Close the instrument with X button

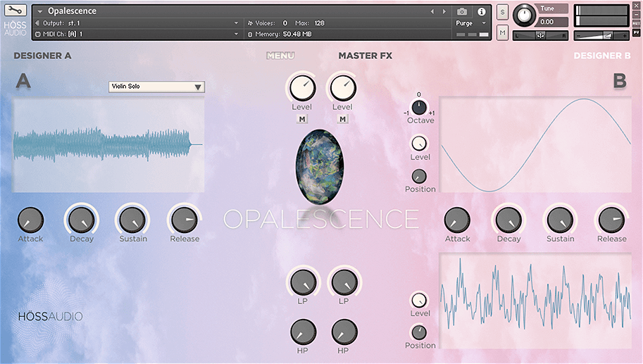pos(637,6)
